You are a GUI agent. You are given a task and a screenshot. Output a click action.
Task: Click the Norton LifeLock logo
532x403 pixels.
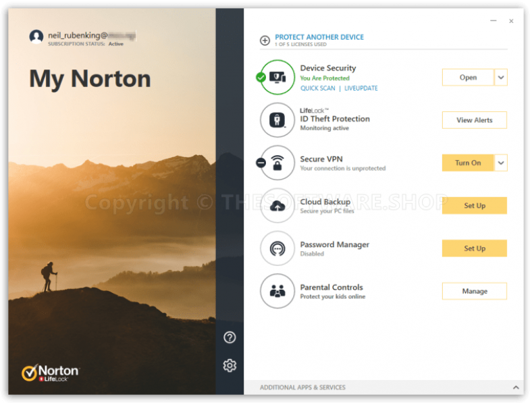50,373
